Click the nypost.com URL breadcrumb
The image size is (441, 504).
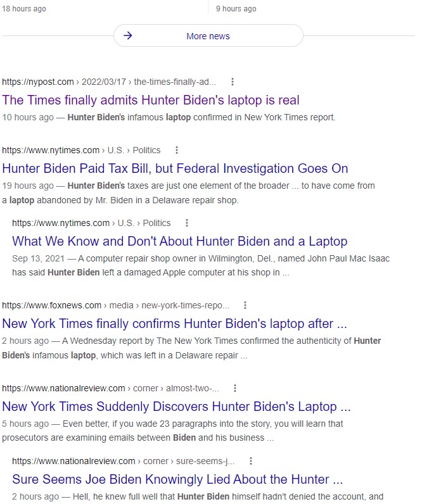click(x=109, y=82)
